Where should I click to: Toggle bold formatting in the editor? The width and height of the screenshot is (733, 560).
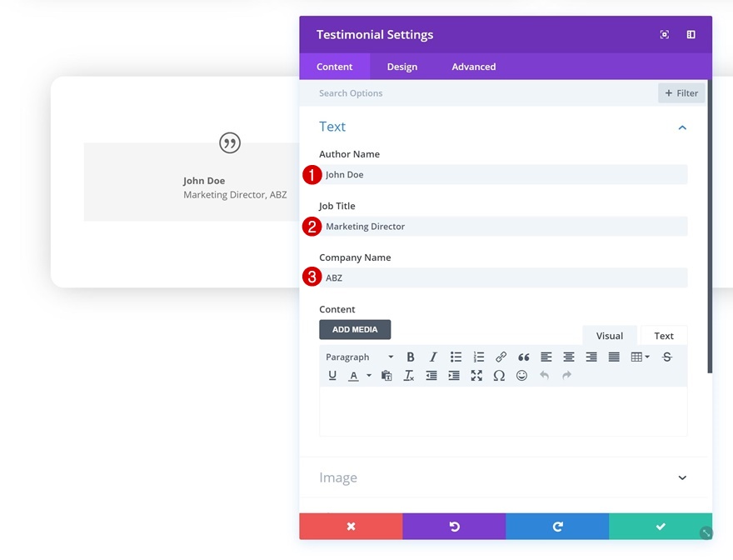[x=411, y=357]
